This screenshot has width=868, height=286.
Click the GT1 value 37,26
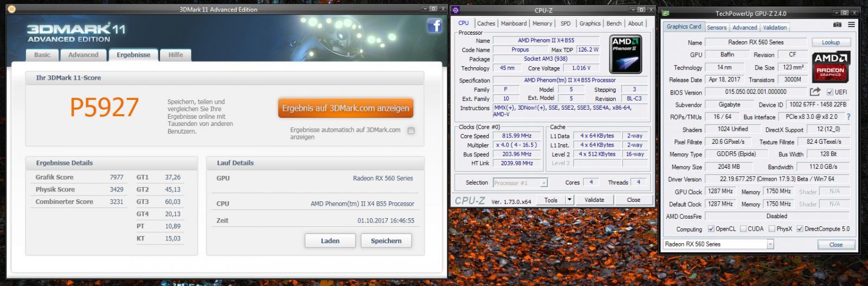click(173, 177)
